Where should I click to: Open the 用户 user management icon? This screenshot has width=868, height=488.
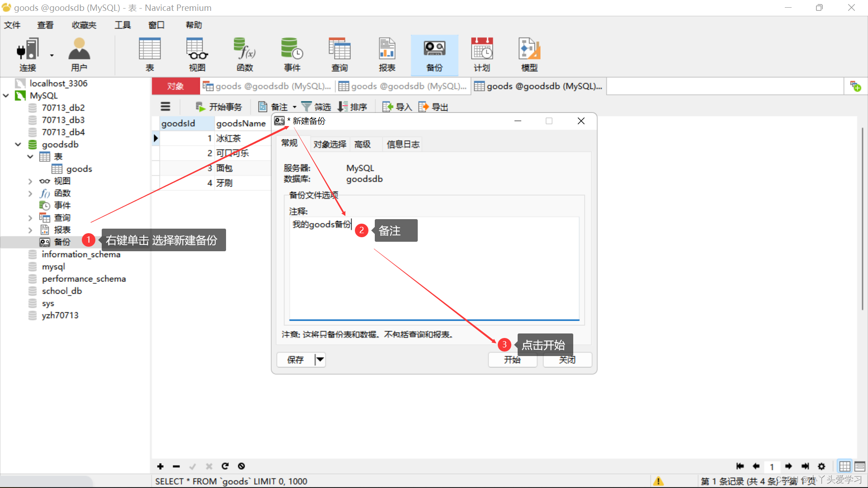click(79, 55)
